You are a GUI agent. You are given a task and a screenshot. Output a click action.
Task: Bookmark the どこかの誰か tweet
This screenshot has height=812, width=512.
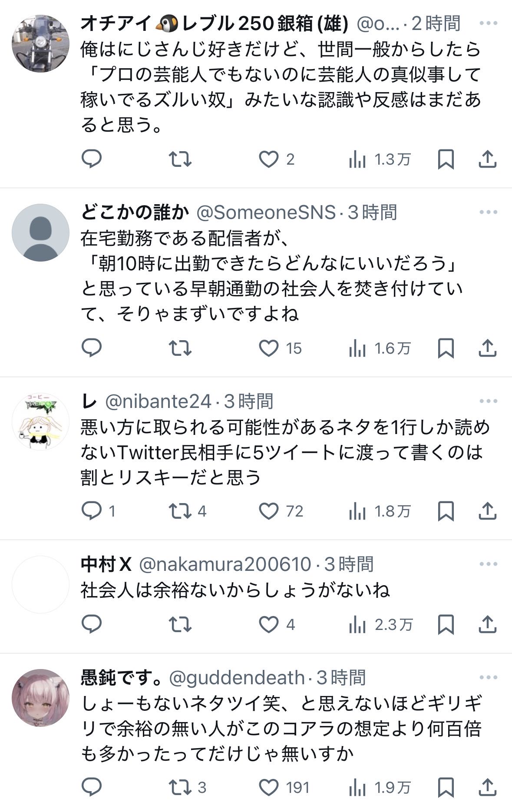(446, 348)
